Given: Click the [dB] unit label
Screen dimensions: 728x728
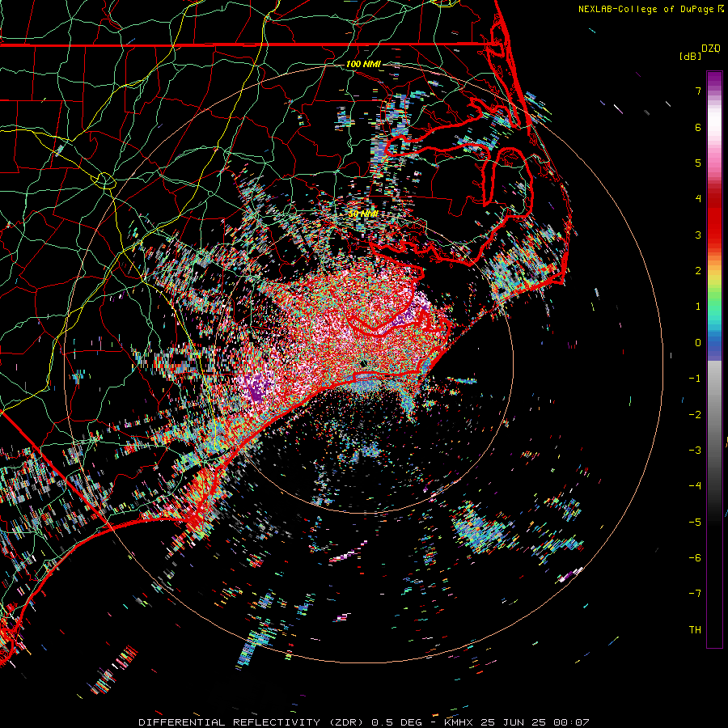Looking at the screenshot, I should pos(691,56).
